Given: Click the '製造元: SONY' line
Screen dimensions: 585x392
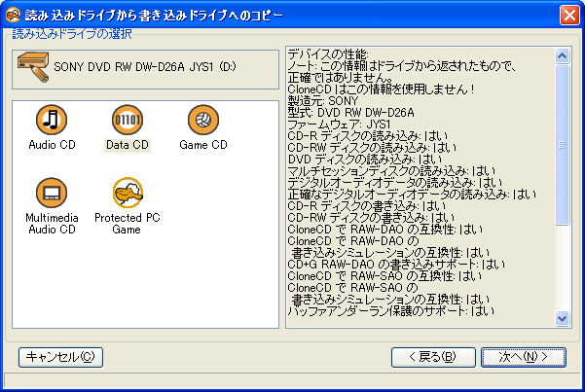Looking at the screenshot, I should click(323, 101).
